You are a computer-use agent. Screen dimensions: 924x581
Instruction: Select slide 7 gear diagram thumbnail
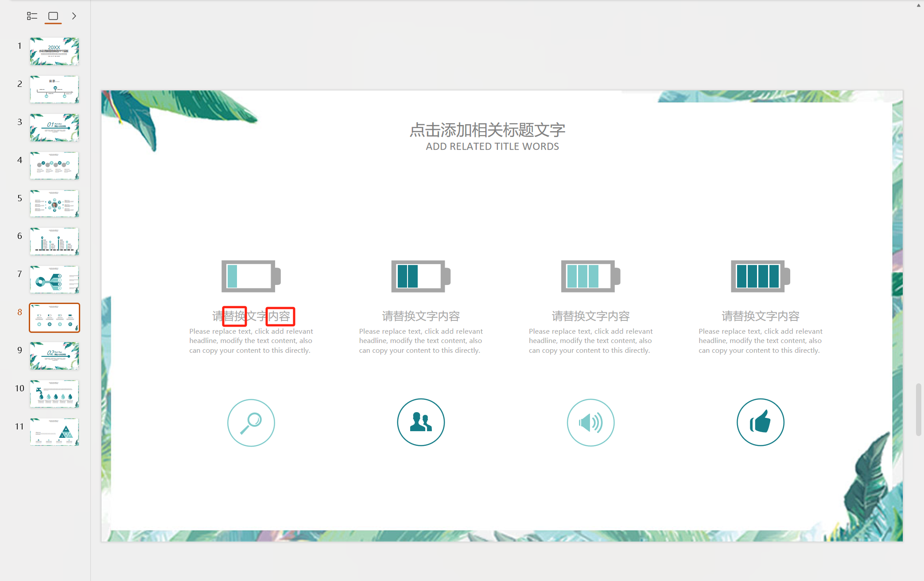point(54,279)
